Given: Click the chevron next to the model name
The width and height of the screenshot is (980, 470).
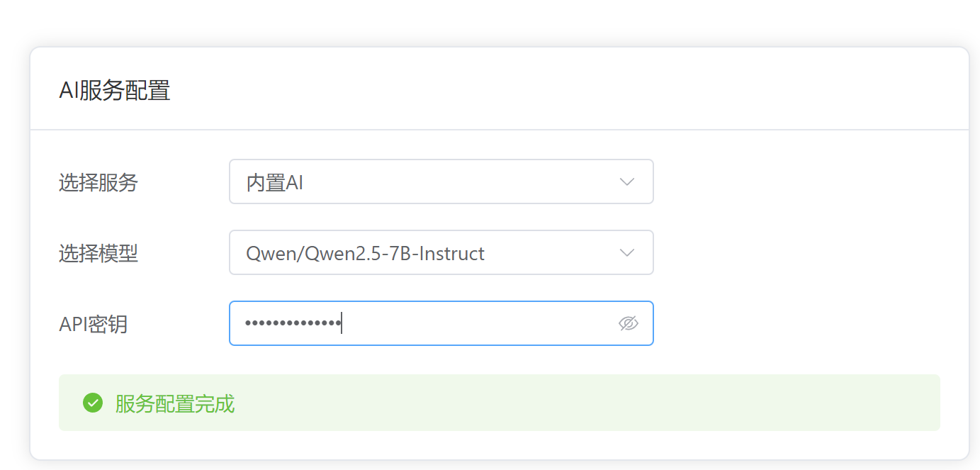Looking at the screenshot, I should click(626, 252).
